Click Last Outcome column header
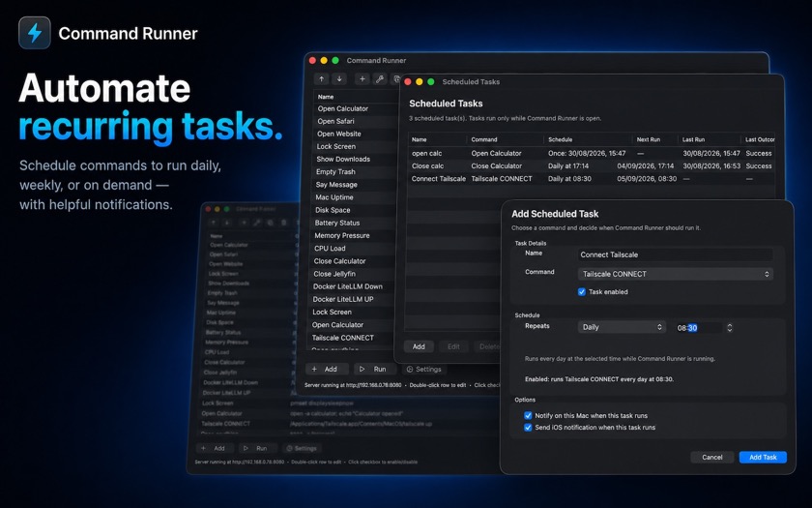 click(x=759, y=139)
